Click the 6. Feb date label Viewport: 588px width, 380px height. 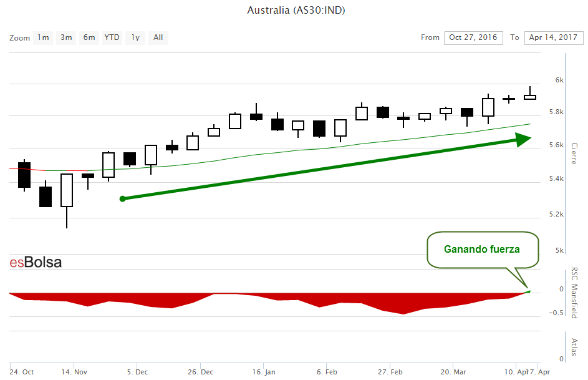point(327,372)
